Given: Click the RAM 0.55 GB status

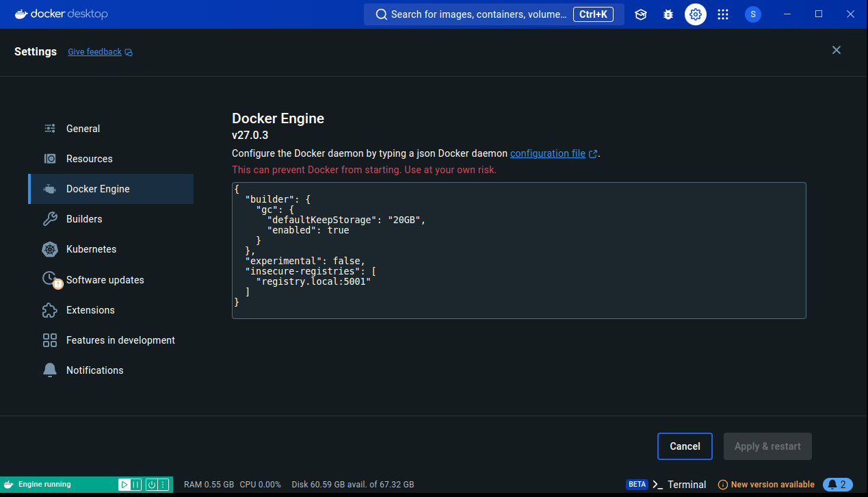Looking at the screenshot, I should 209,485.
